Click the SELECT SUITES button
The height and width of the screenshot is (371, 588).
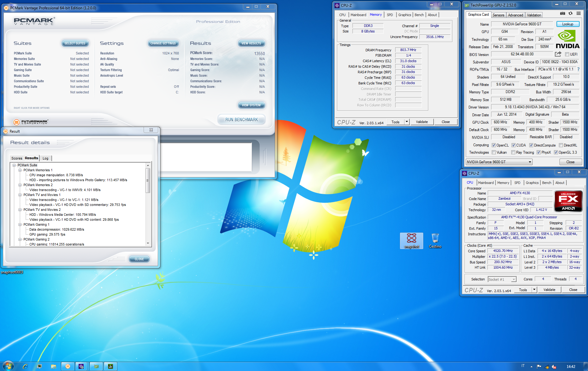tap(75, 44)
